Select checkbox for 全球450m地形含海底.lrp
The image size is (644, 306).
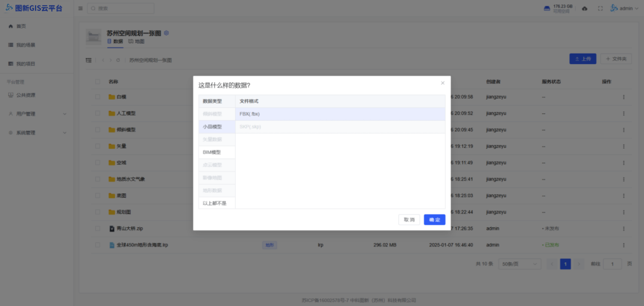98,245
